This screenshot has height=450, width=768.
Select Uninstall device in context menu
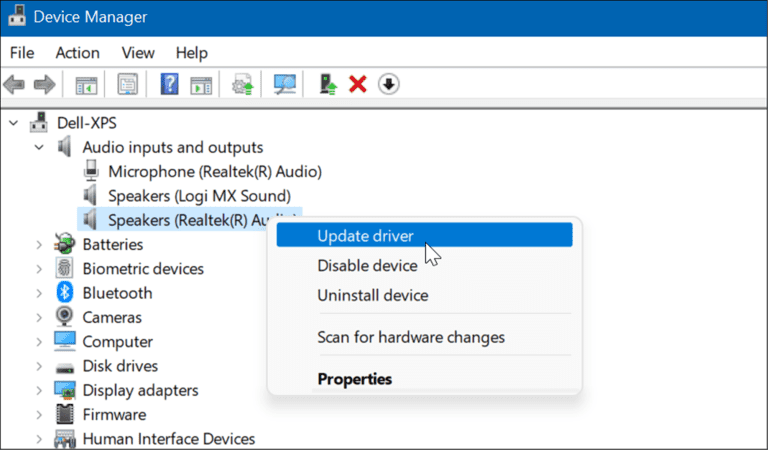coord(373,295)
